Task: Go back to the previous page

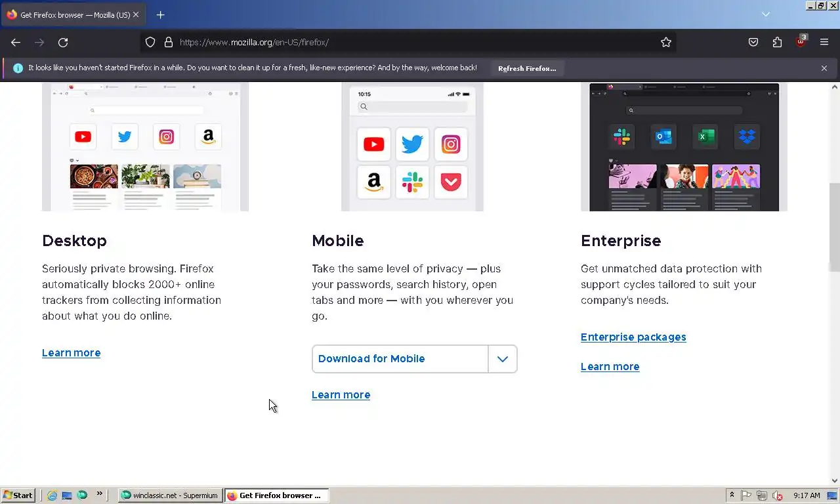Action: [x=16, y=42]
